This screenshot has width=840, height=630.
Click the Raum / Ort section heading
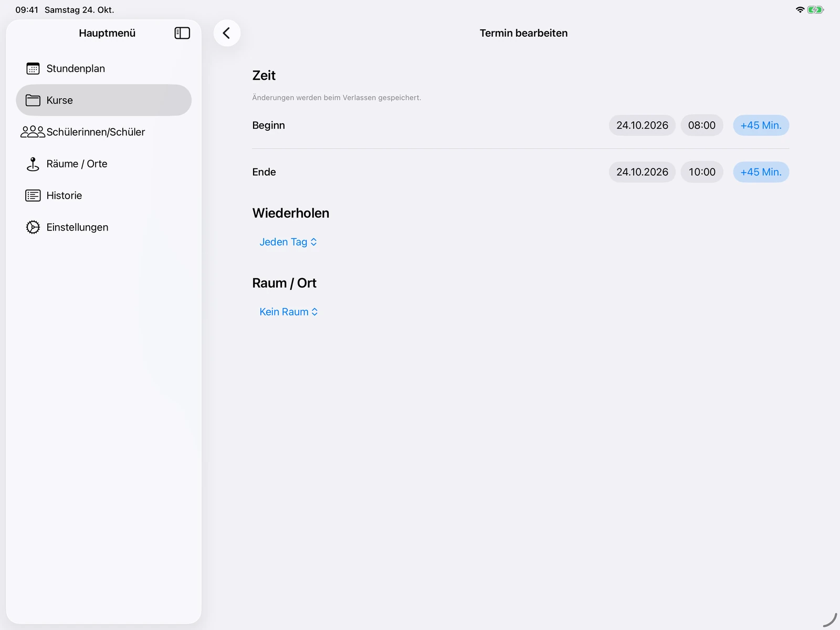pyautogui.click(x=284, y=283)
